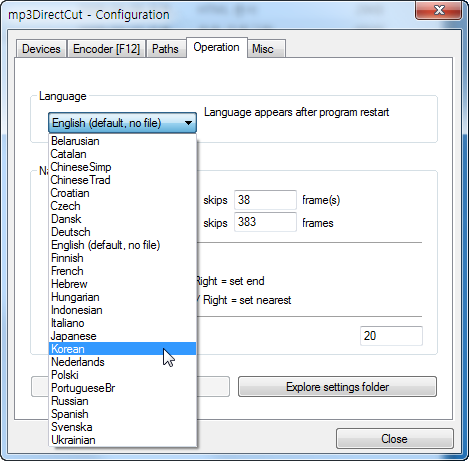
Task: Pick Svenska language option
Action: click(122, 427)
